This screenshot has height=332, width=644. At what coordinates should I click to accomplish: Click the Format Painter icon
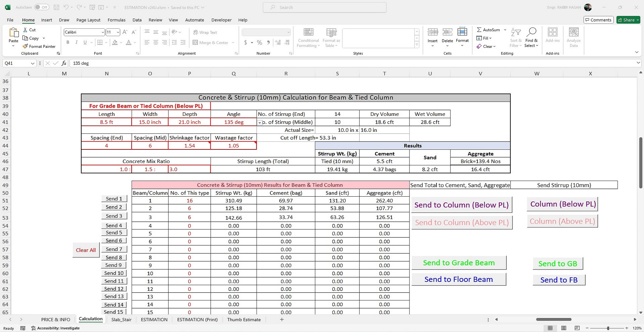(x=25, y=47)
